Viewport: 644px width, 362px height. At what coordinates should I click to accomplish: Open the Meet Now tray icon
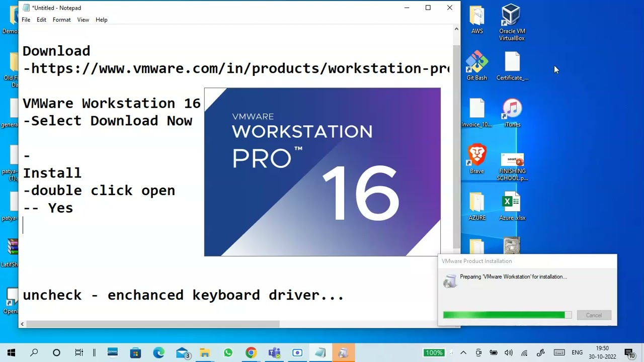[x=478, y=353]
